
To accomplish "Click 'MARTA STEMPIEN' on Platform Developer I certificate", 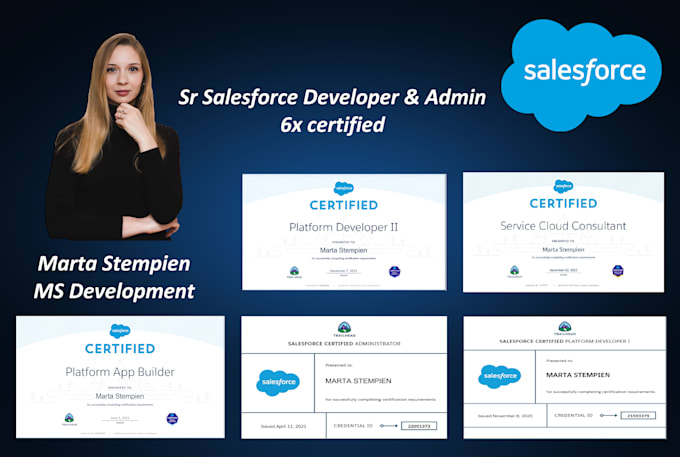I will point(578,375).
